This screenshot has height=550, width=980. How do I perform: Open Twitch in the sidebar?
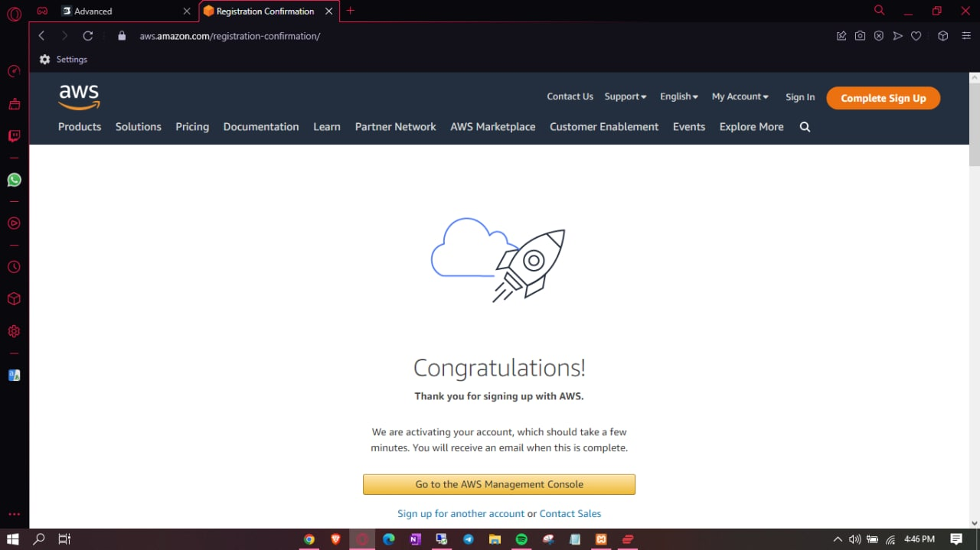pos(14,136)
